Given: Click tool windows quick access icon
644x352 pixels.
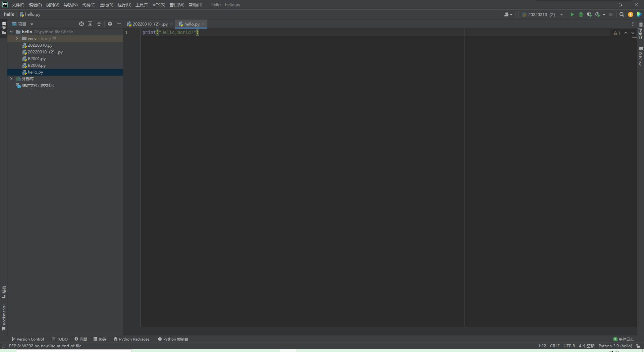Looking at the screenshot, I should point(4,346).
